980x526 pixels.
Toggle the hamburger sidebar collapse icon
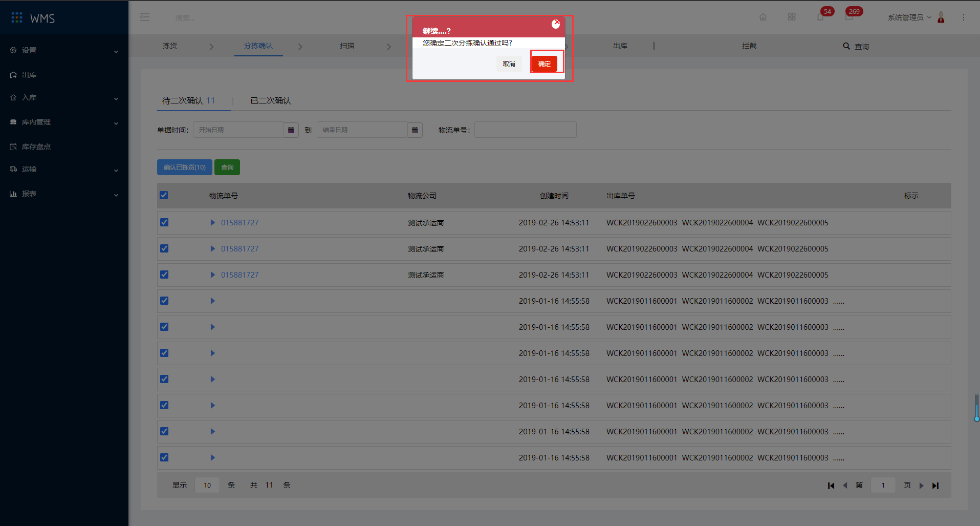[145, 17]
